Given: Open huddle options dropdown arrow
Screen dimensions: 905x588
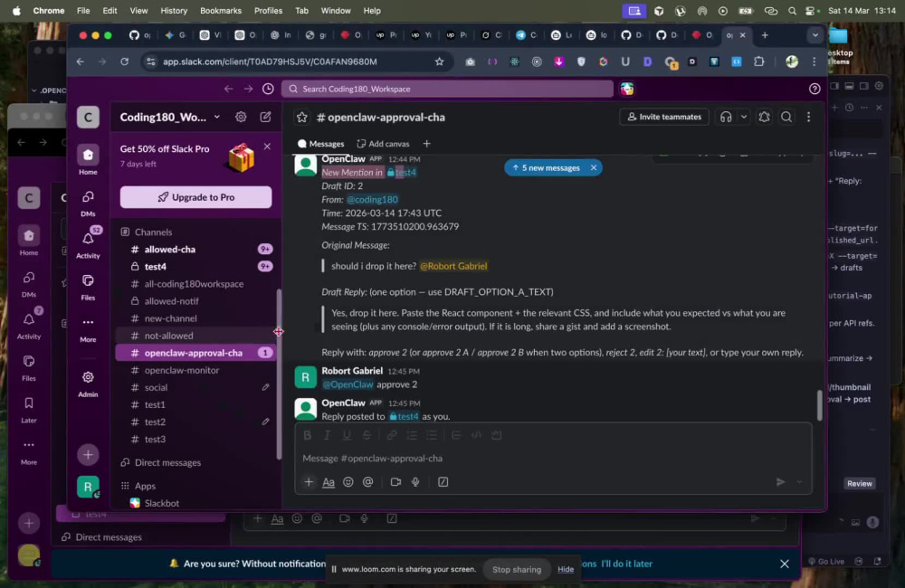Looking at the screenshot, I should (743, 117).
